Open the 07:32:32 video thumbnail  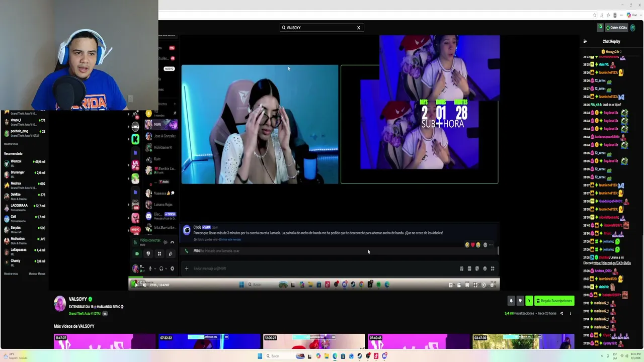point(209,342)
